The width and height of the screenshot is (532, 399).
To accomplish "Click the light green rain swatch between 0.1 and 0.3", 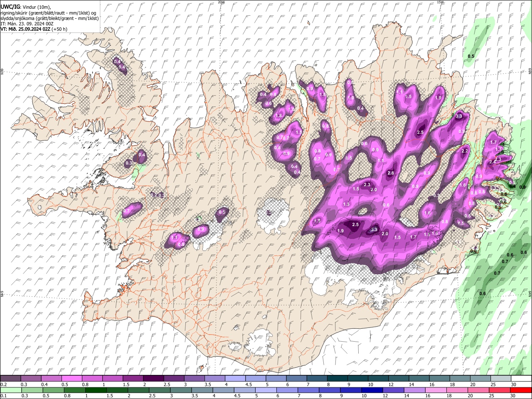I will pyautogui.click(x=11, y=390).
